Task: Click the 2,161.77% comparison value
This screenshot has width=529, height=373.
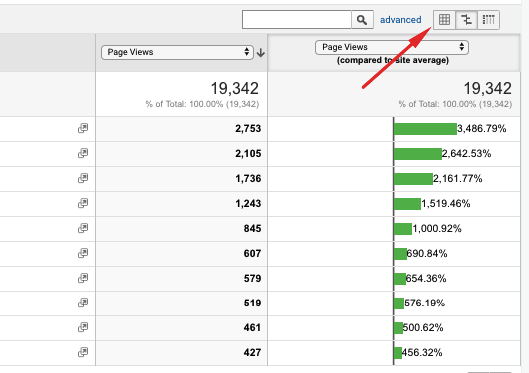Action: [x=457, y=178]
